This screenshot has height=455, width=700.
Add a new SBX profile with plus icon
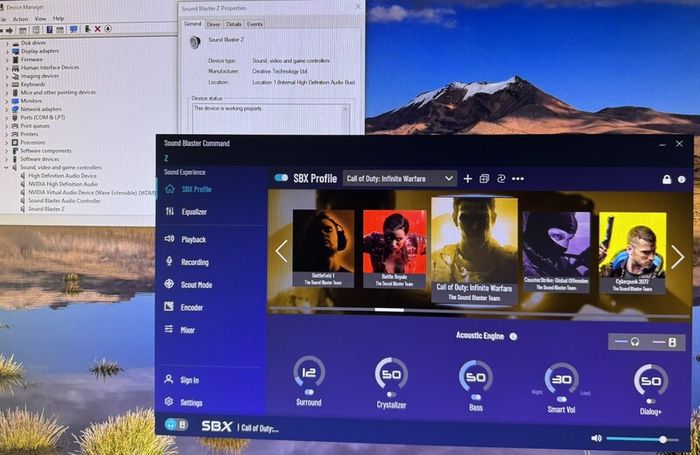point(467,179)
